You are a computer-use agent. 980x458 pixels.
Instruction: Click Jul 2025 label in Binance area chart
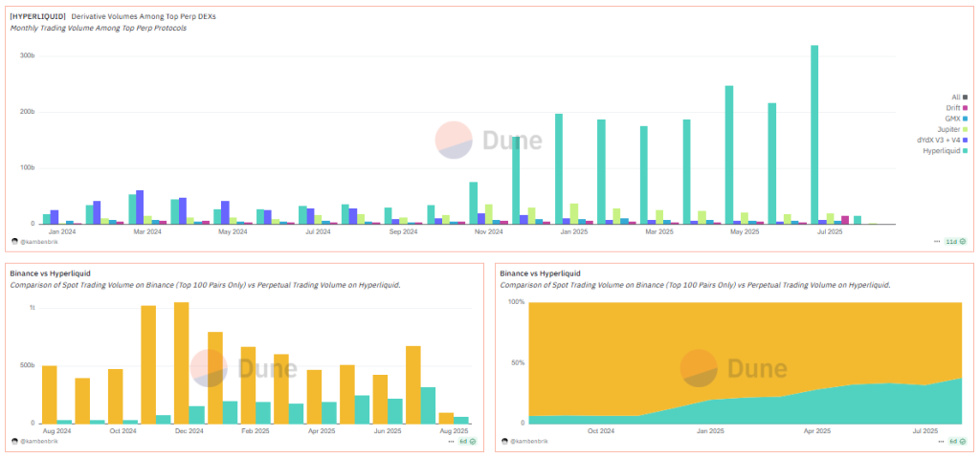click(925, 431)
